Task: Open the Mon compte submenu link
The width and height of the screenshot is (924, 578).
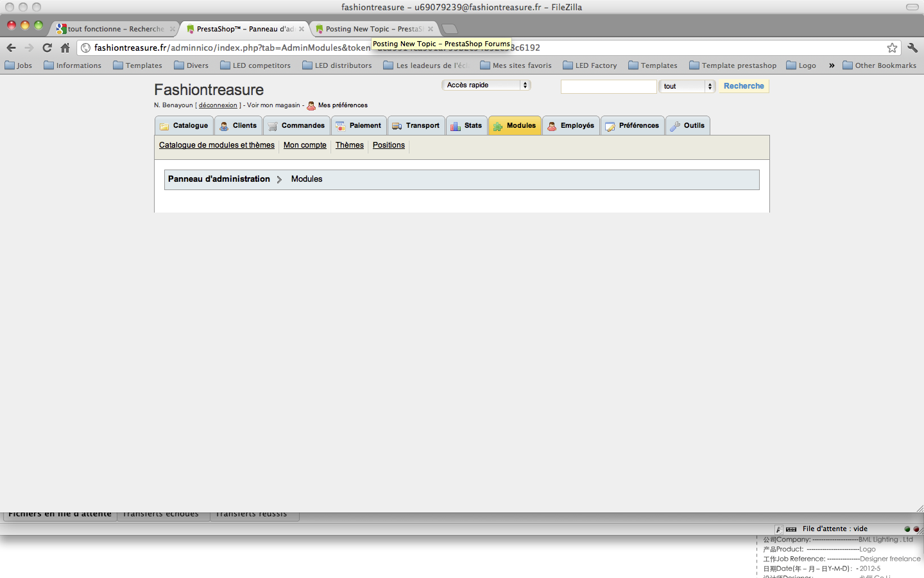Action: [305, 145]
